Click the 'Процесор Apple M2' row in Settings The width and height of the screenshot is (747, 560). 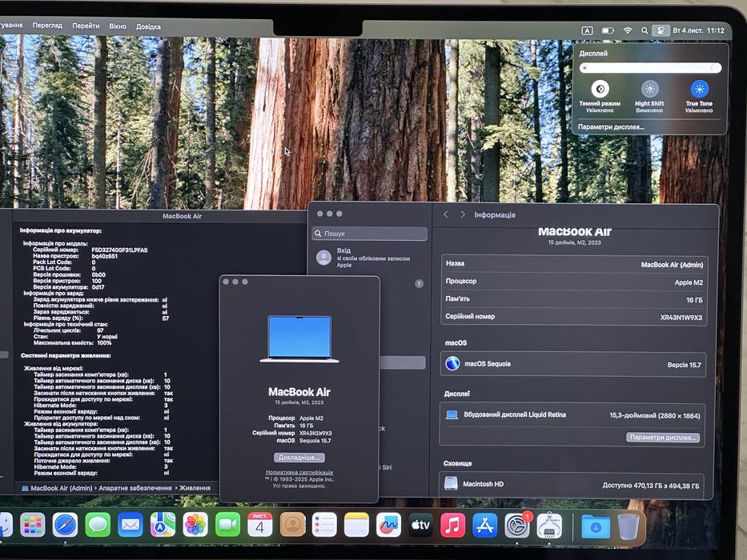tap(573, 282)
